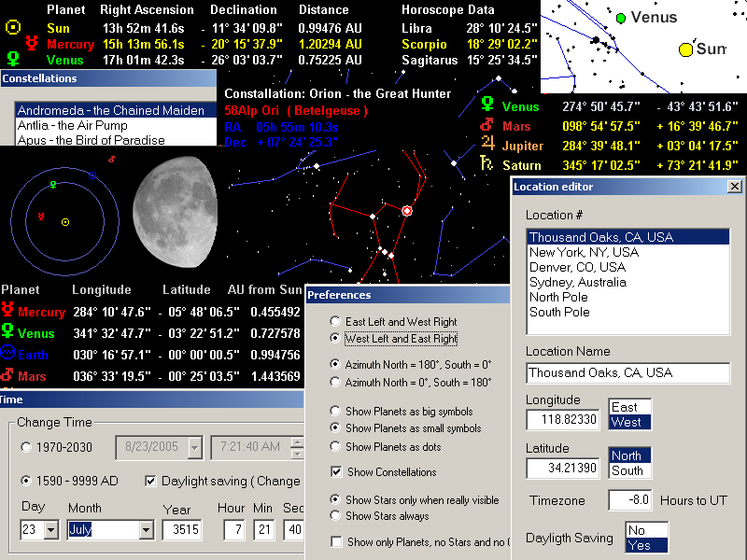Set Daylight Saving to No
747x560 pixels.
646,530
